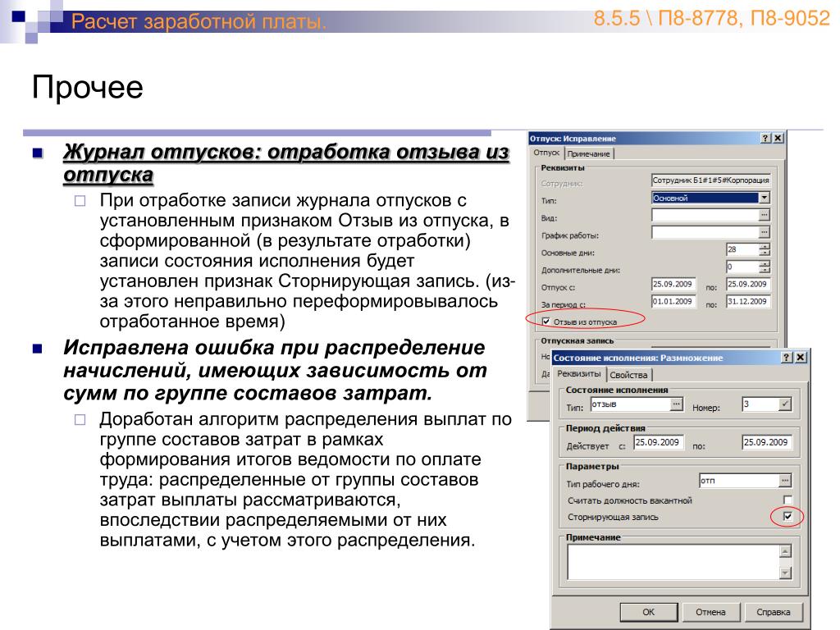Viewport: 840px width, 630px height.
Task: Click the Примечание scrollbar up arrow
Action: (785, 551)
